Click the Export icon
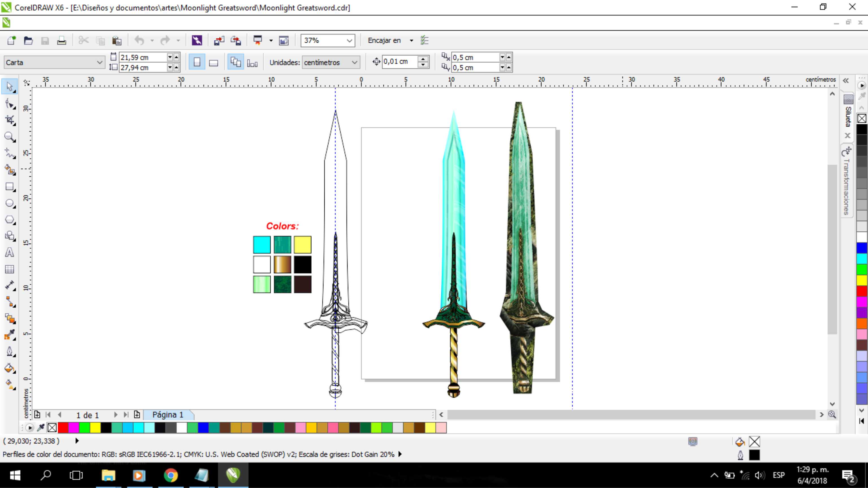 tap(236, 40)
